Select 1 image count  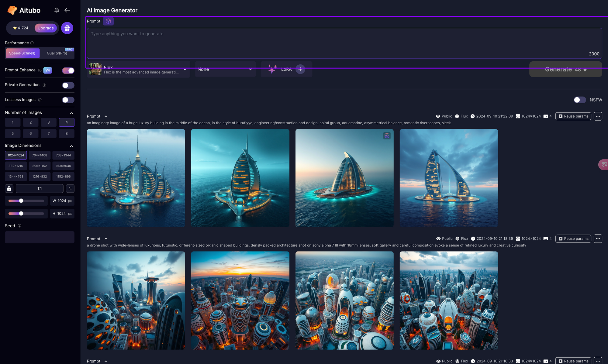click(x=12, y=122)
